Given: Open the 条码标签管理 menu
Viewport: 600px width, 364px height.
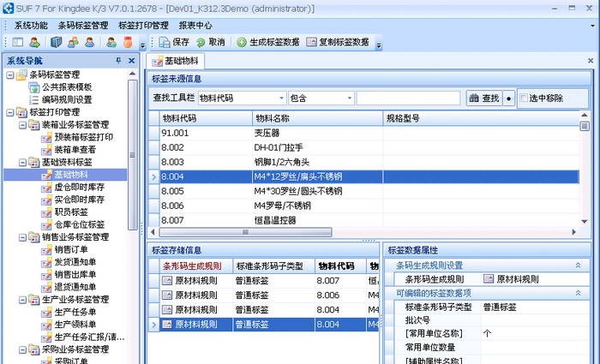Looking at the screenshot, I should pyautogui.click(x=83, y=26).
